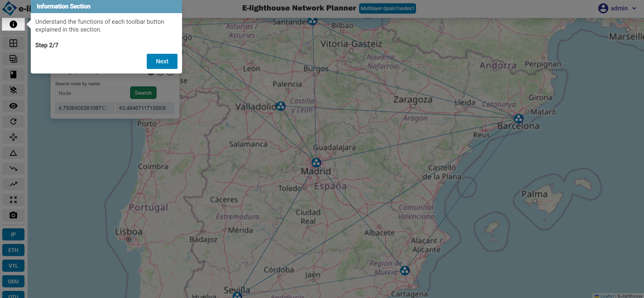Click the info icon in the sidebar

[x=13, y=24]
